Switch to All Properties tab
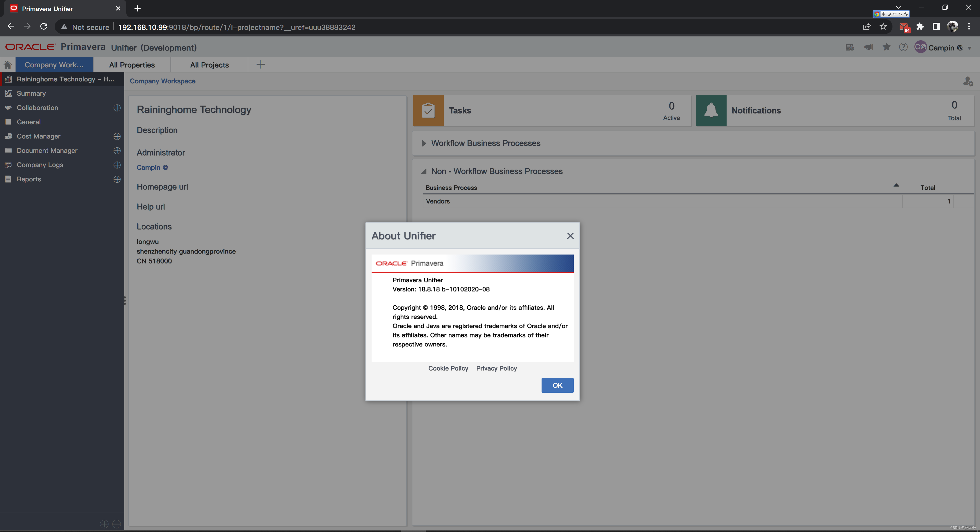Screen dimensions: 980x532 pos(132,65)
